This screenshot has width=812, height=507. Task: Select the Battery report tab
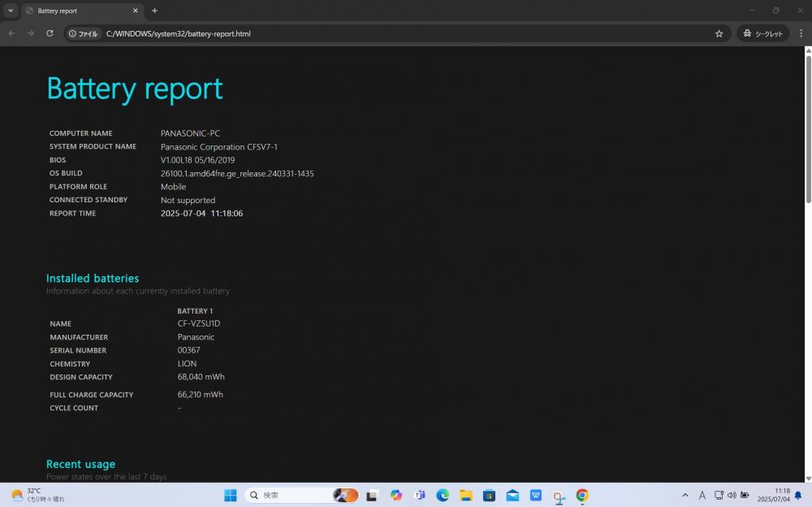tap(83, 11)
